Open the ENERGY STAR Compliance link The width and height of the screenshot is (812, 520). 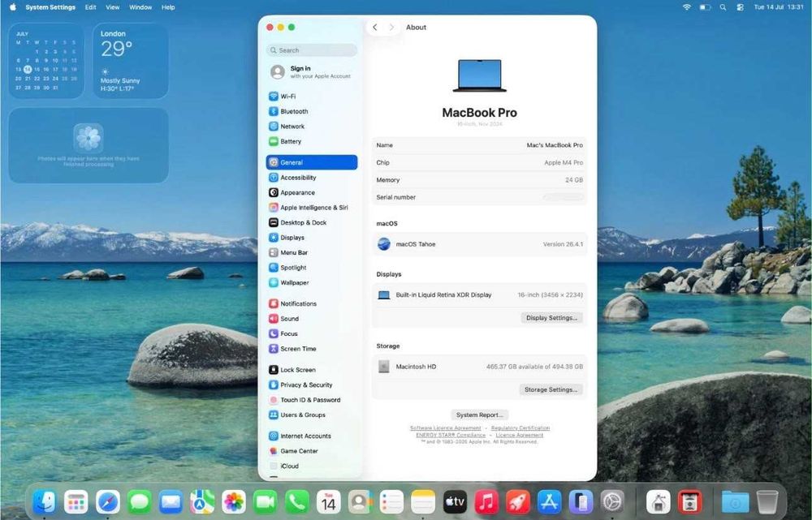click(x=451, y=435)
